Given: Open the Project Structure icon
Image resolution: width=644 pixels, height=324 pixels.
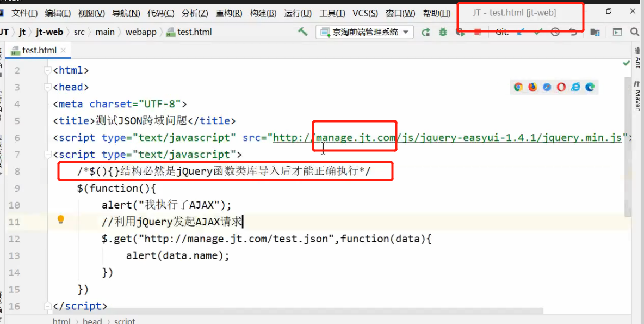Looking at the screenshot, I should [595, 32].
